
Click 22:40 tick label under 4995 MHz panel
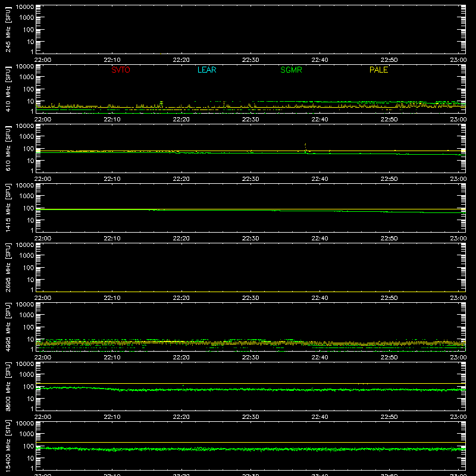[x=320, y=358]
